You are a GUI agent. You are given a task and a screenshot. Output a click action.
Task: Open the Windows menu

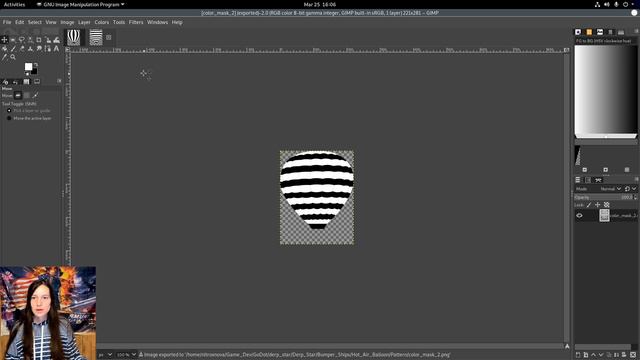tap(158, 22)
